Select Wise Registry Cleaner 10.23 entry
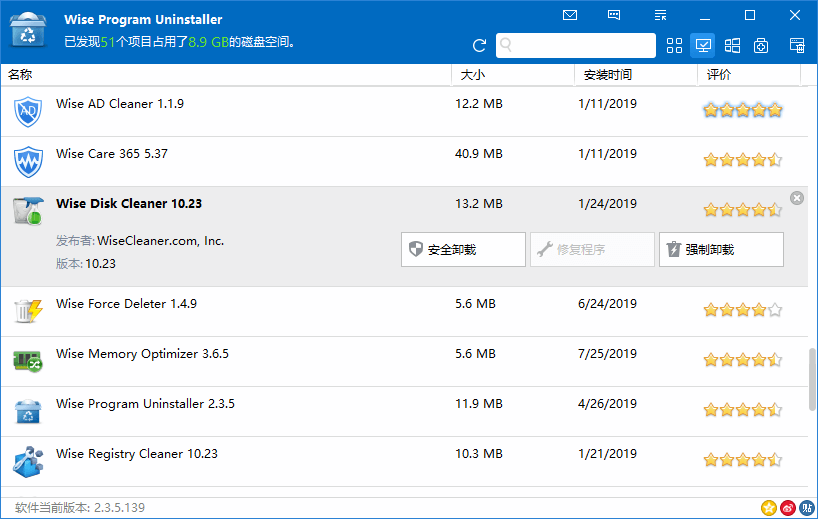Image resolution: width=818 pixels, height=519 pixels. (x=137, y=454)
